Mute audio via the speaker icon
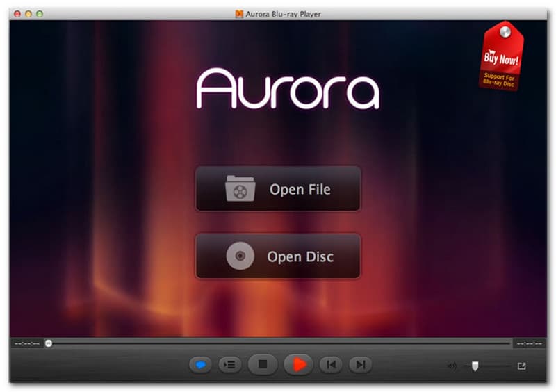This screenshot has height=392, width=556. pyautogui.click(x=452, y=366)
